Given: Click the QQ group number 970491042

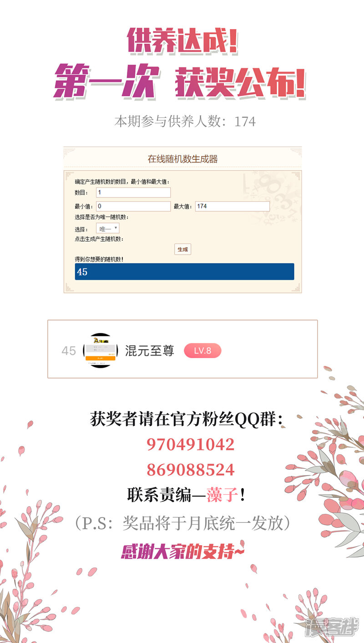Looking at the screenshot, I should pos(190,444).
